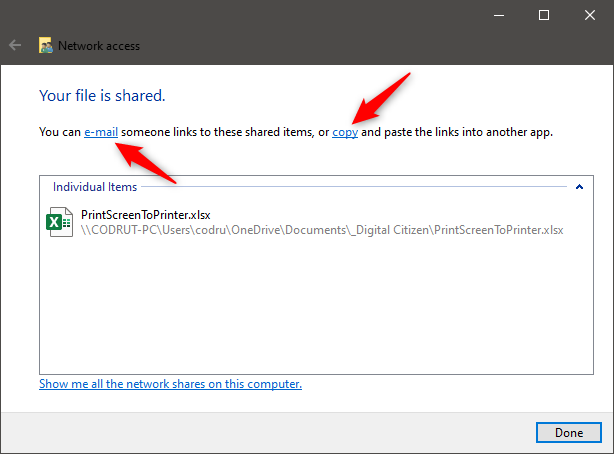Click the Network access users icon
This screenshot has height=454, width=614.
point(45,45)
